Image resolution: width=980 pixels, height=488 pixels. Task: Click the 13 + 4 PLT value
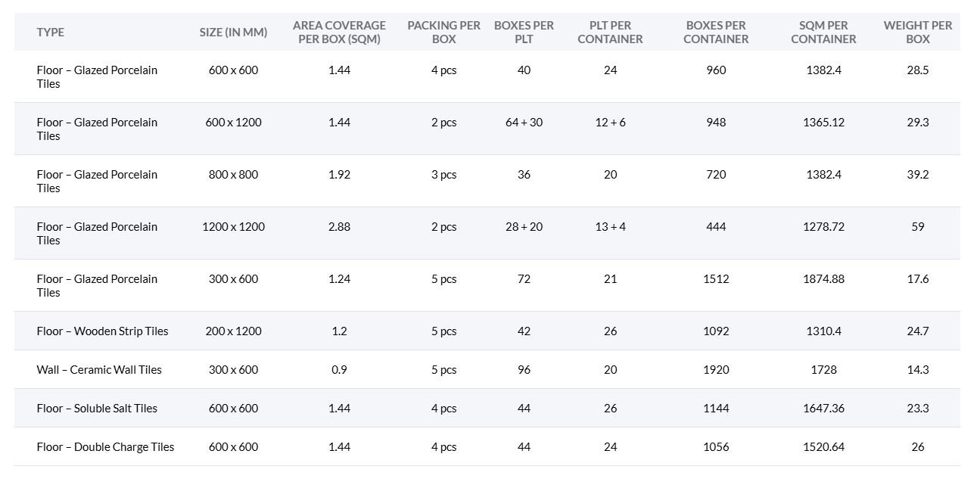(610, 226)
